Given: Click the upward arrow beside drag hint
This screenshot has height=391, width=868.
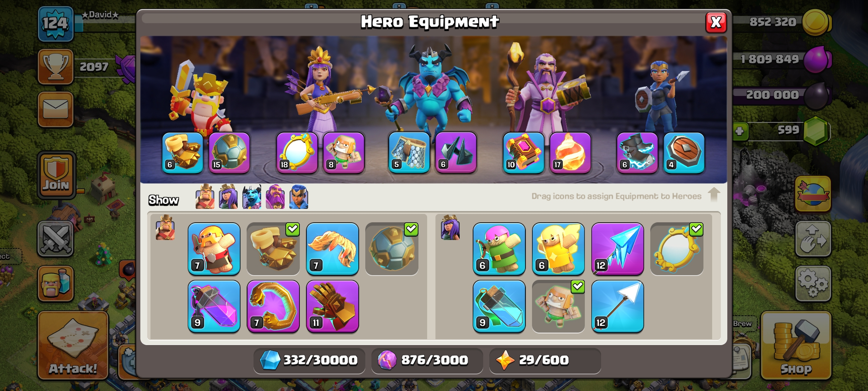Looking at the screenshot, I should tap(714, 195).
